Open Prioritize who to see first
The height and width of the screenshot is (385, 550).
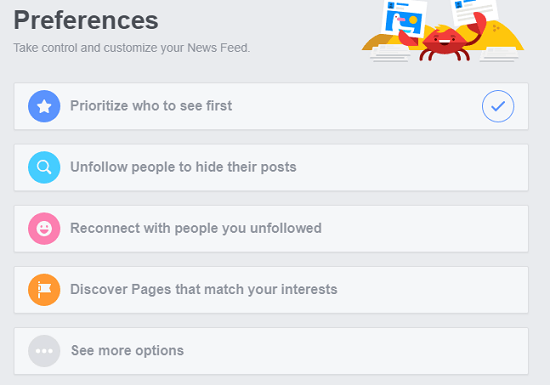pos(271,106)
